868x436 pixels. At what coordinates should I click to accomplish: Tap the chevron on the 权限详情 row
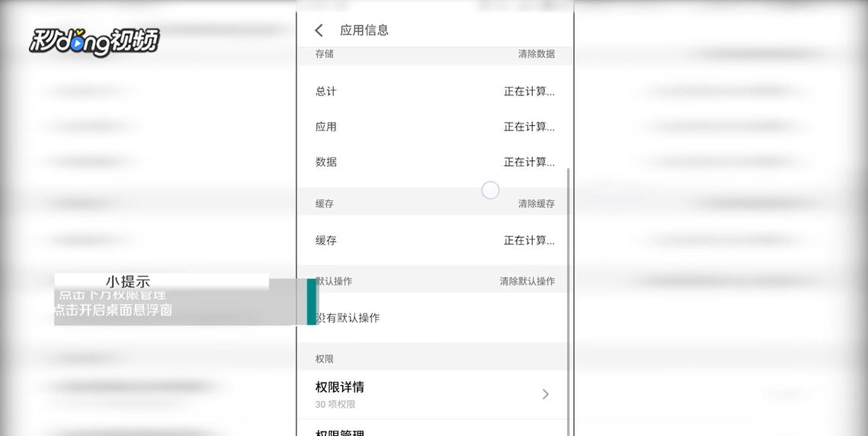pos(546,394)
